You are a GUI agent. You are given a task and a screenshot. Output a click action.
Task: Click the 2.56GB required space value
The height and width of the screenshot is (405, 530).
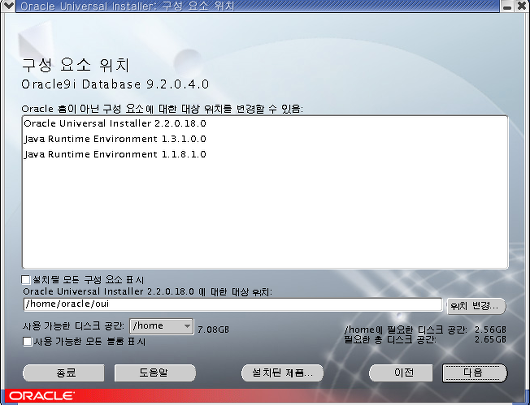tap(490, 330)
